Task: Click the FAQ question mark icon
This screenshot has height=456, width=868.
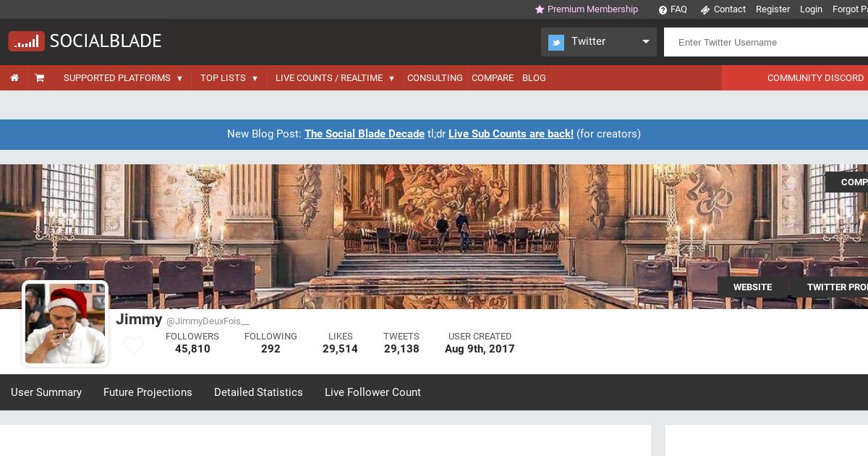Action: [x=663, y=9]
